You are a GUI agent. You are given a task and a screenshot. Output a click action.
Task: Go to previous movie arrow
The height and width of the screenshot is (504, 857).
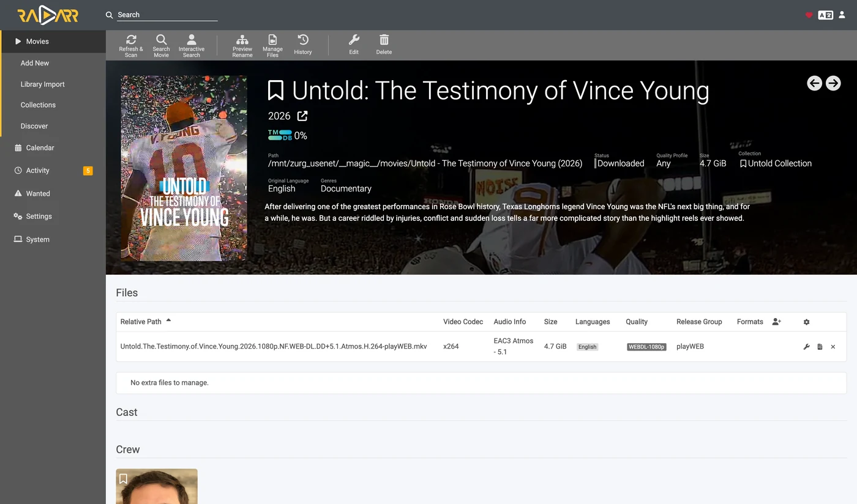(814, 83)
